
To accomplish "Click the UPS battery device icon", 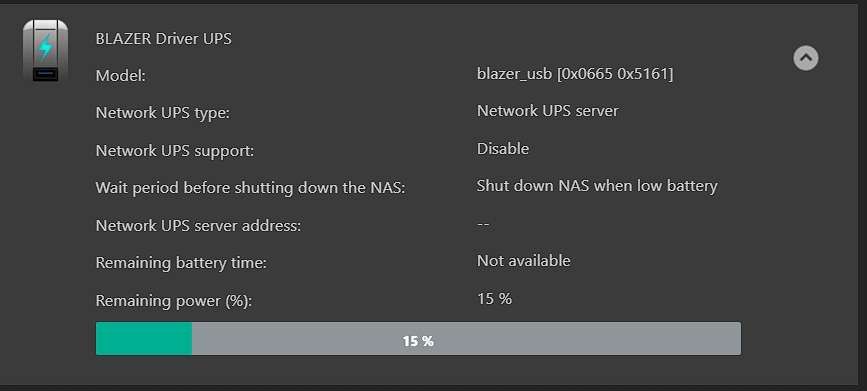I will [x=45, y=51].
